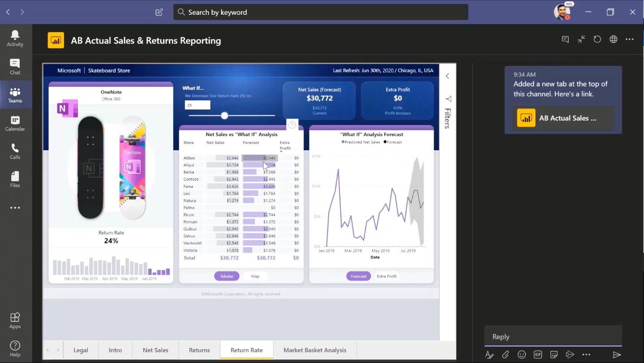
Task: Open Chat from the left sidebar
Action: 15,67
